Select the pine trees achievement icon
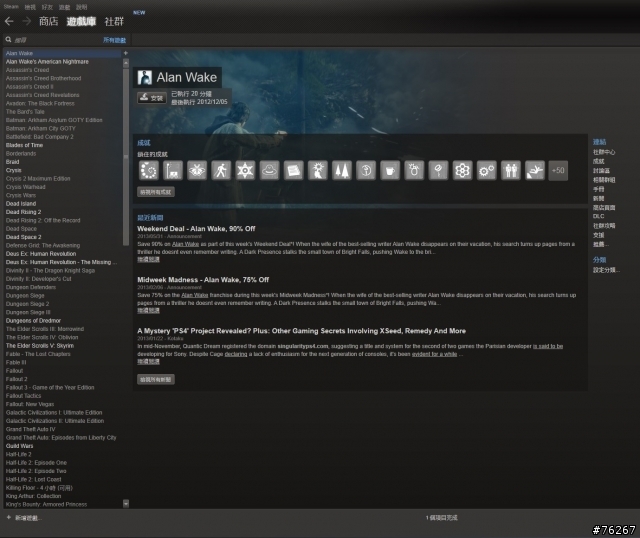The height and width of the screenshot is (538, 640). click(x=342, y=170)
